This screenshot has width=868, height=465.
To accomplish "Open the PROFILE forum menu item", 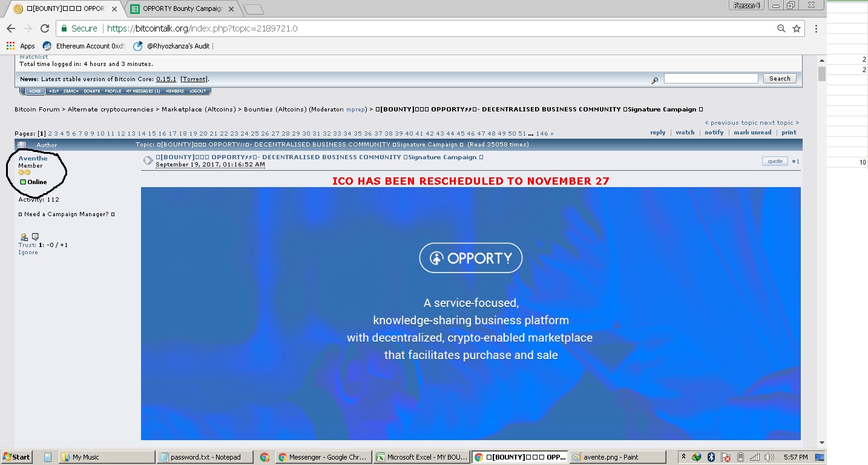I will [113, 91].
